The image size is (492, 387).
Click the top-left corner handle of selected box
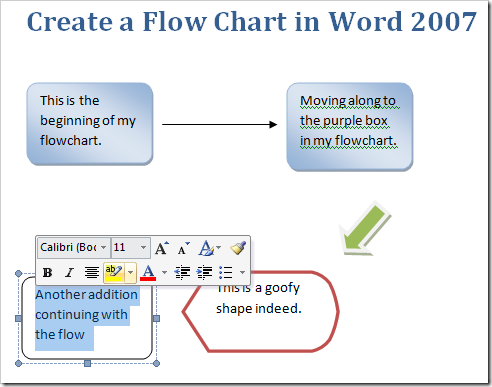click(19, 274)
